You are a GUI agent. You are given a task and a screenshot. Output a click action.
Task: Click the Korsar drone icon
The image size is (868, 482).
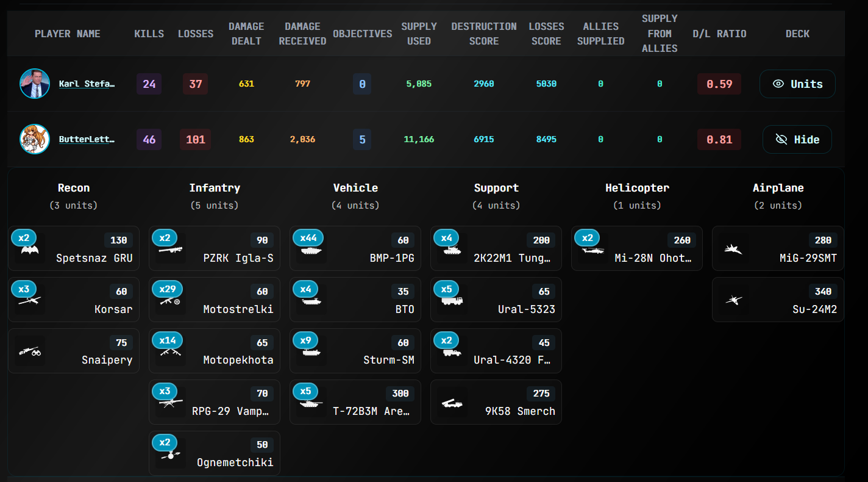click(x=29, y=301)
